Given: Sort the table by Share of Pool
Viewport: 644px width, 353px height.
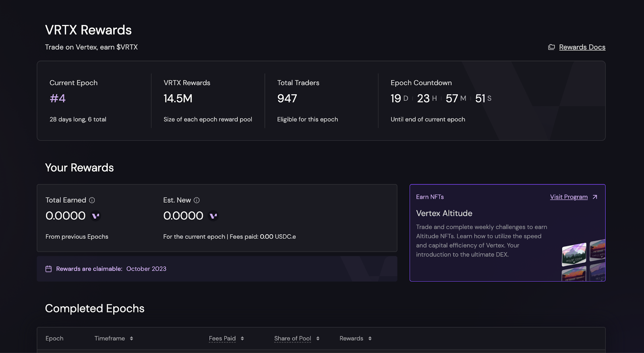Looking at the screenshot, I should coord(297,339).
